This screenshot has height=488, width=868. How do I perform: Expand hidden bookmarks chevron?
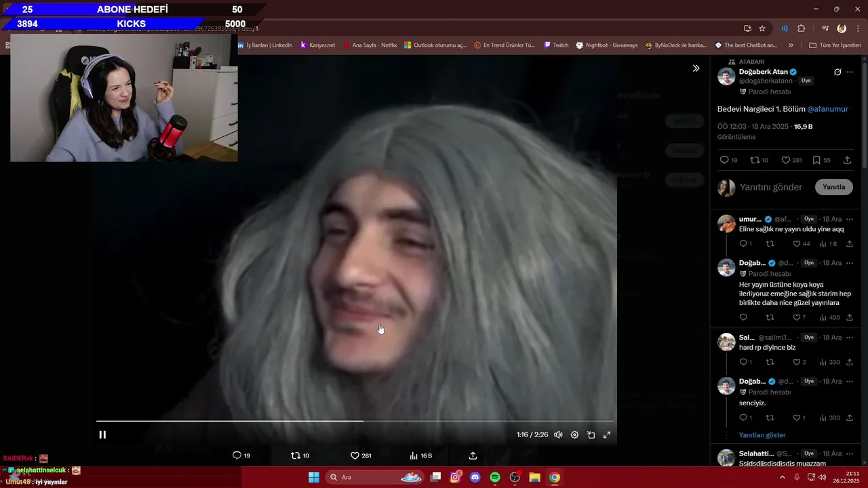[x=791, y=45]
